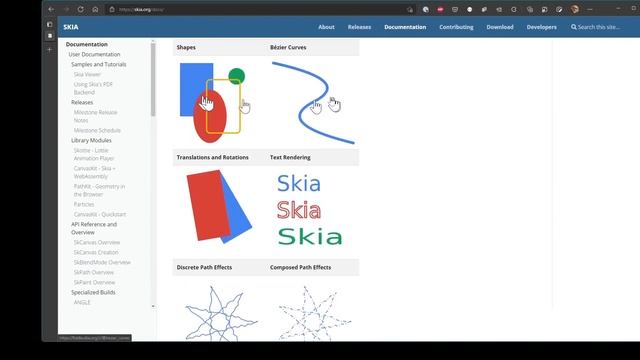Open the Particles sidebar link

tap(84, 204)
